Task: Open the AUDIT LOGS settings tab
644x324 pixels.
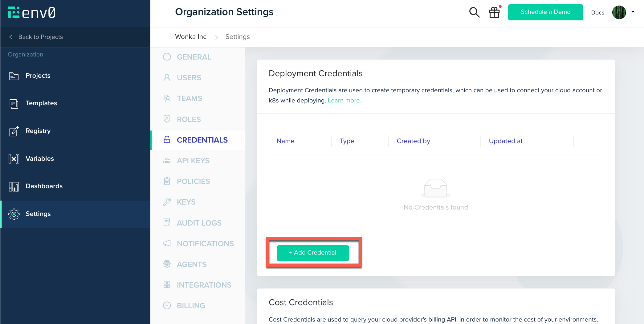Action: point(199,222)
